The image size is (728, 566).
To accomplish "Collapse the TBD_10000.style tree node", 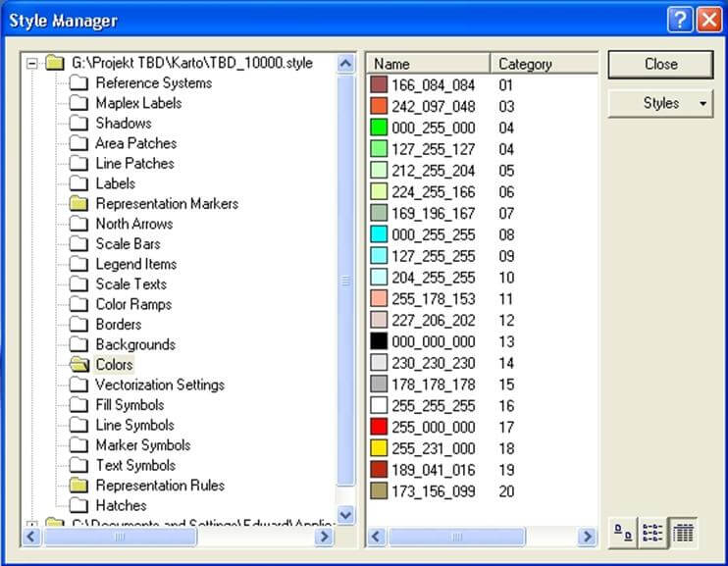I will (x=33, y=64).
